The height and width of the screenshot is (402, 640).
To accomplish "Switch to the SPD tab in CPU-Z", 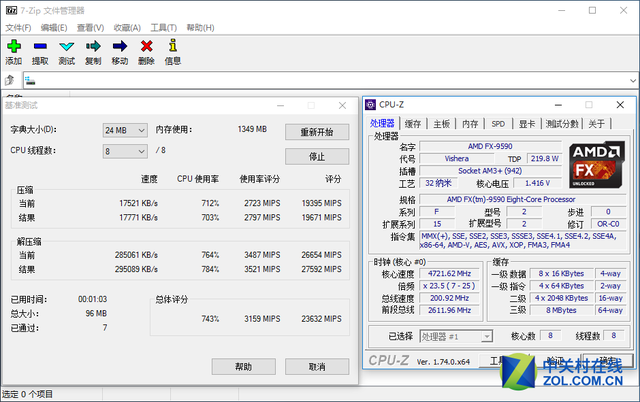I will tap(497, 124).
